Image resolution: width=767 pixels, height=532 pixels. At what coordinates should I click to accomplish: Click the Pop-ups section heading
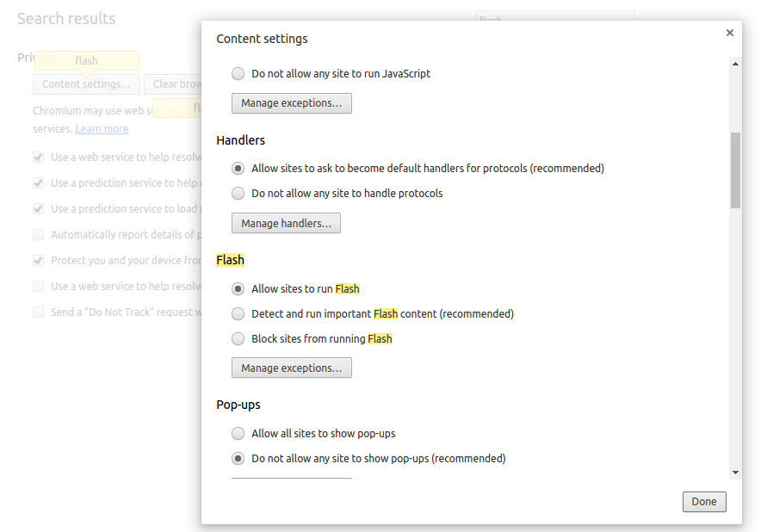coord(238,405)
